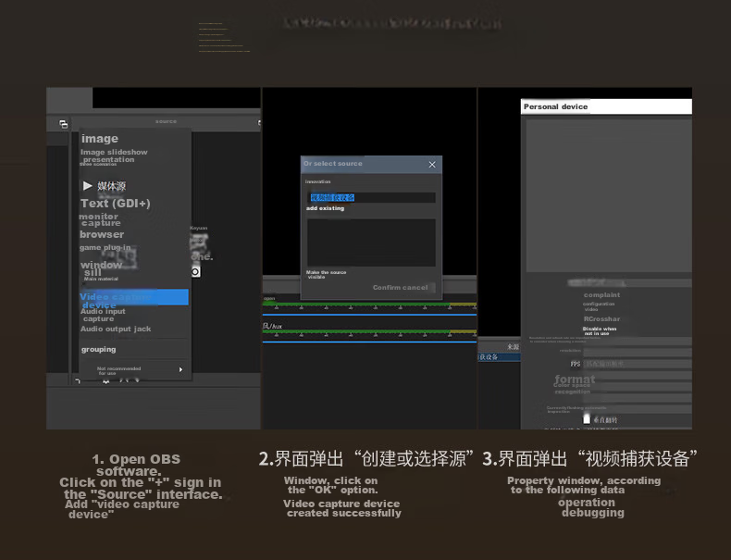Choose "Audio output jack" menu entry
This screenshot has width=731, height=560.
point(116,329)
